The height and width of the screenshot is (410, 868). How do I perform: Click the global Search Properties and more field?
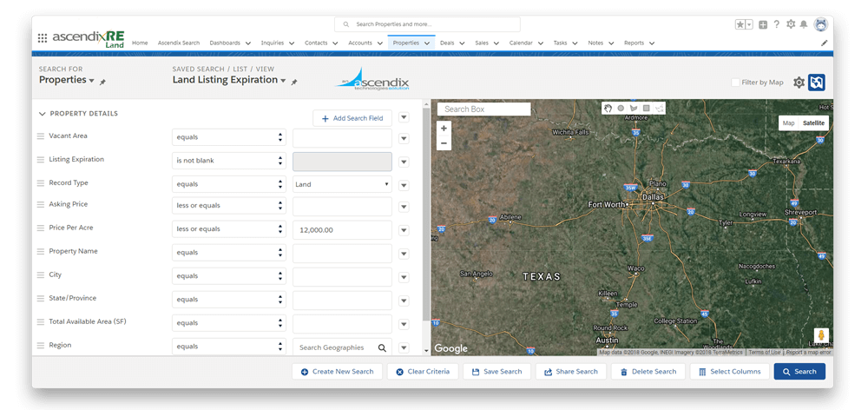pyautogui.click(x=427, y=24)
